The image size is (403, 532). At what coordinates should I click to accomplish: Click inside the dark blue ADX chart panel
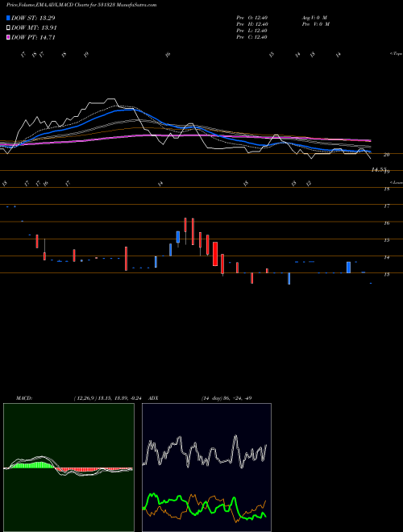(206, 468)
